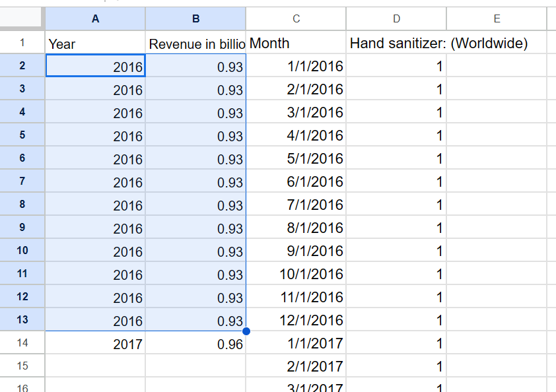Select column A header

pos(95,18)
